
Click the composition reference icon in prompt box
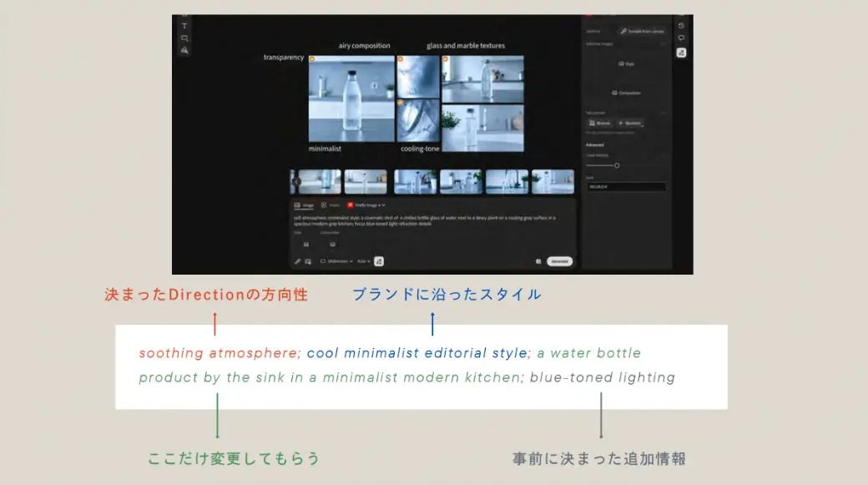[x=332, y=244]
